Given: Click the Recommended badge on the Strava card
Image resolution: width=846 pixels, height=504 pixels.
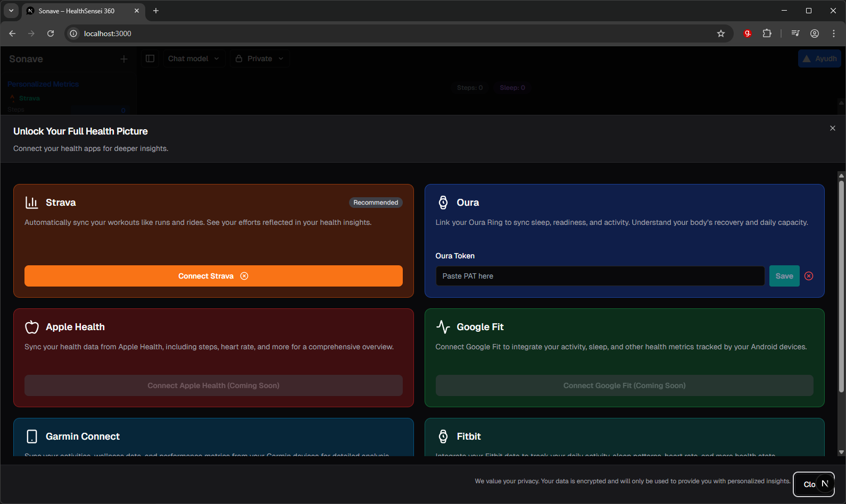Looking at the screenshot, I should pyautogui.click(x=376, y=203).
